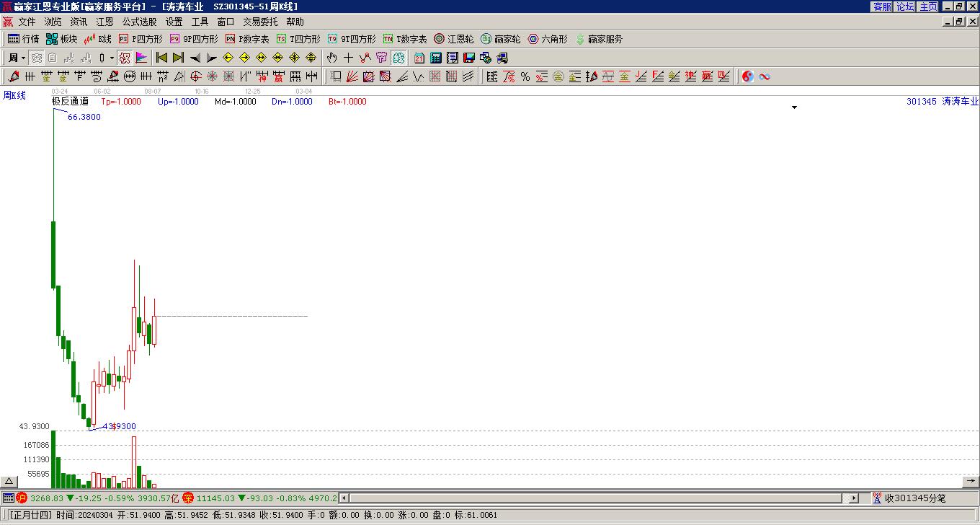Click the percent (%) tool icon
The height and width of the screenshot is (525, 980).
525,76
